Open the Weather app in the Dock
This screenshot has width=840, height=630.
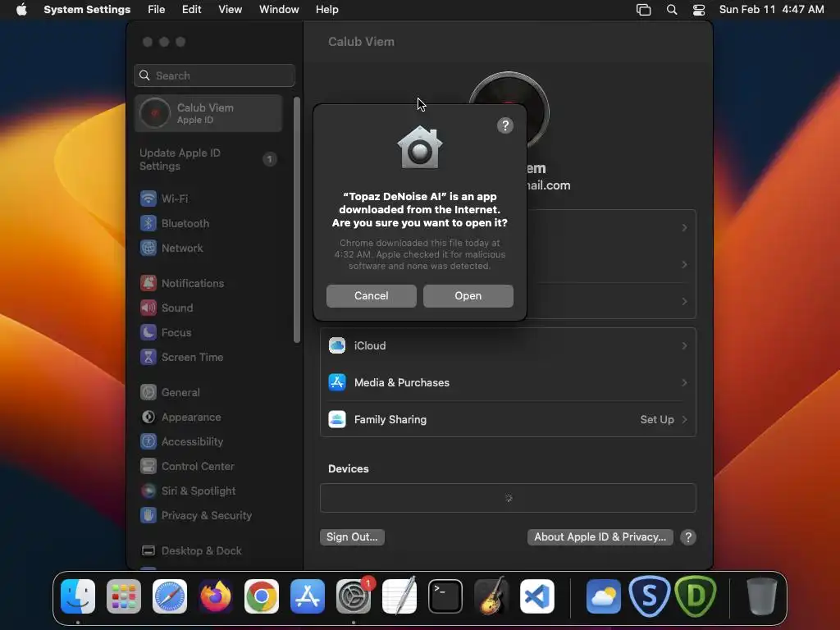pyautogui.click(x=604, y=596)
